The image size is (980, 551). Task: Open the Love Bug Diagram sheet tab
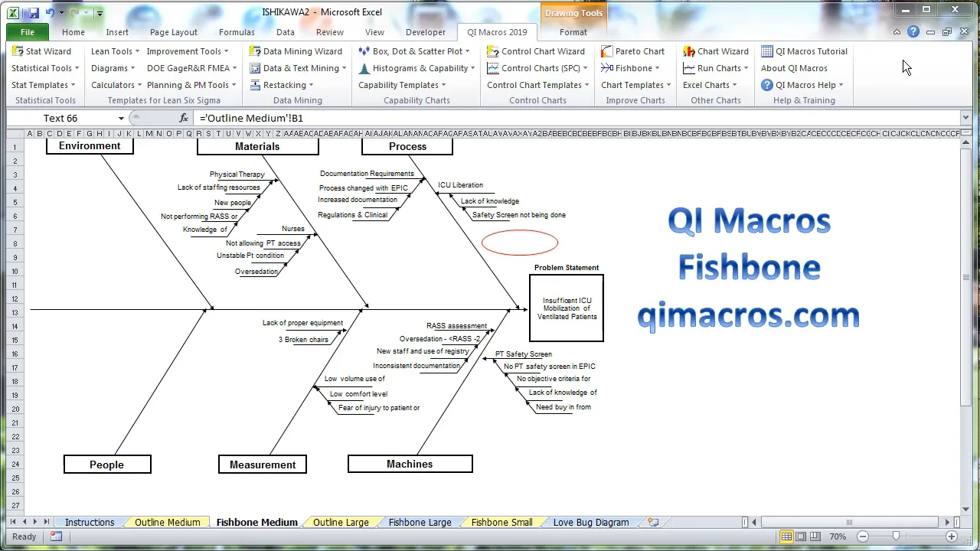(x=590, y=522)
